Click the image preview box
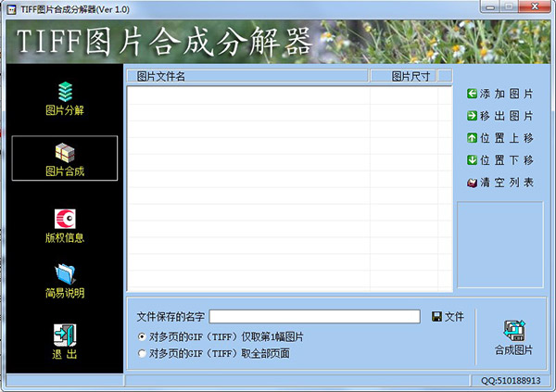 [x=500, y=245]
